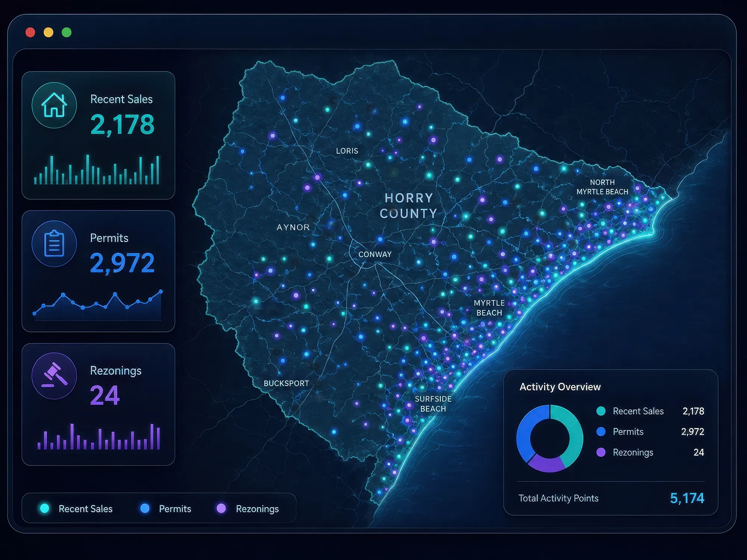The width and height of the screenshot is (747, 560).
Task: Select Rezonings row label in Activity Overview
Action: (633, 452)
